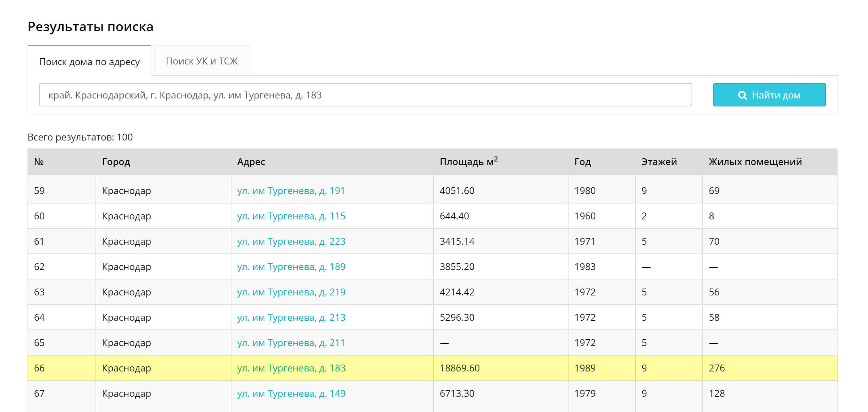Click the Жилых помещений column header
Viewport: 868px width, 412px height.
tap(755, 162)
